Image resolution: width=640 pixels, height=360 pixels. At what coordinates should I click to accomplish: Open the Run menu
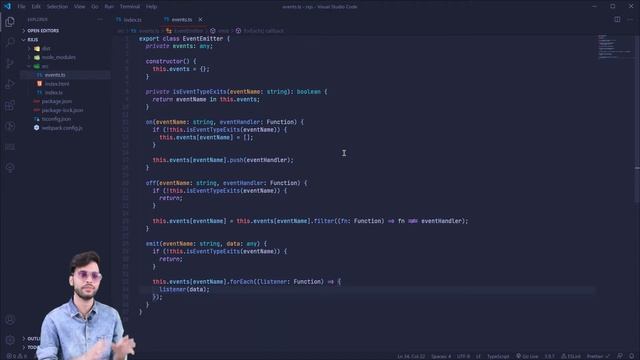coord(109,7)
